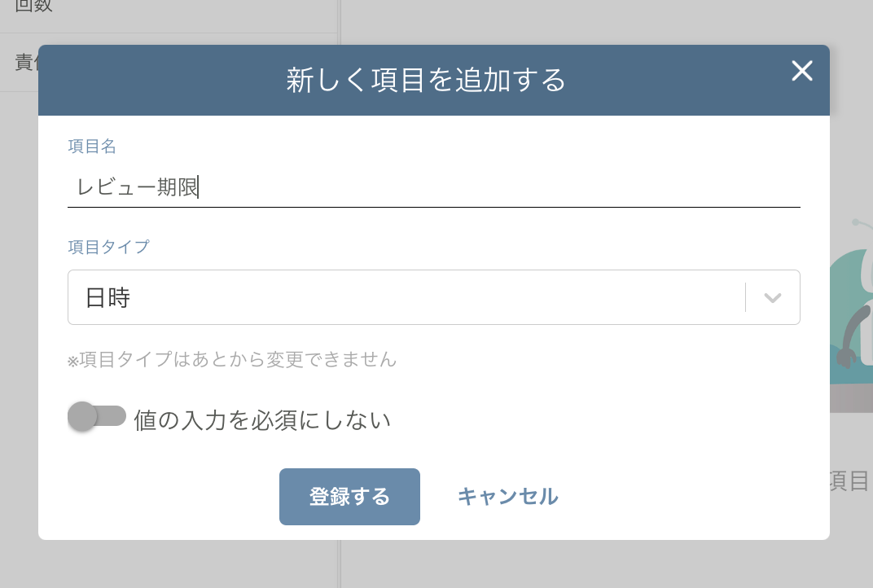Click the 項目名 label
Image resolution: width=873 pixels, height=588 pixels.
91,146
